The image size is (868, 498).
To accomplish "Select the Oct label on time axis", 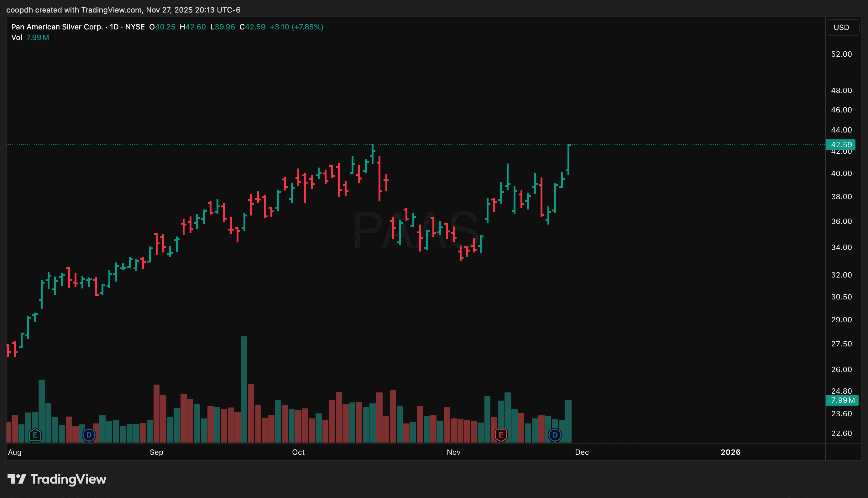I will click(298, 452).
